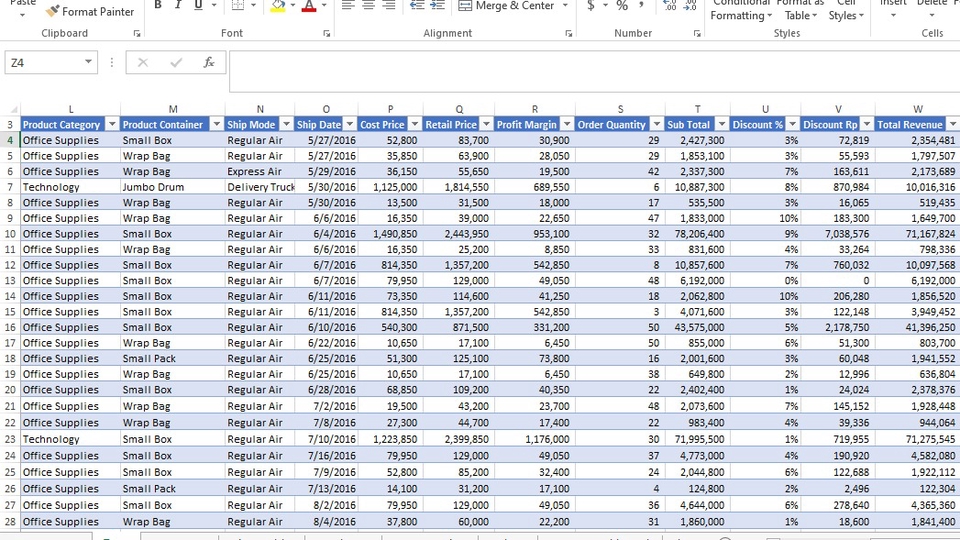
Task: Click Insert Function fx icon
Action: [x=209, y=62]
